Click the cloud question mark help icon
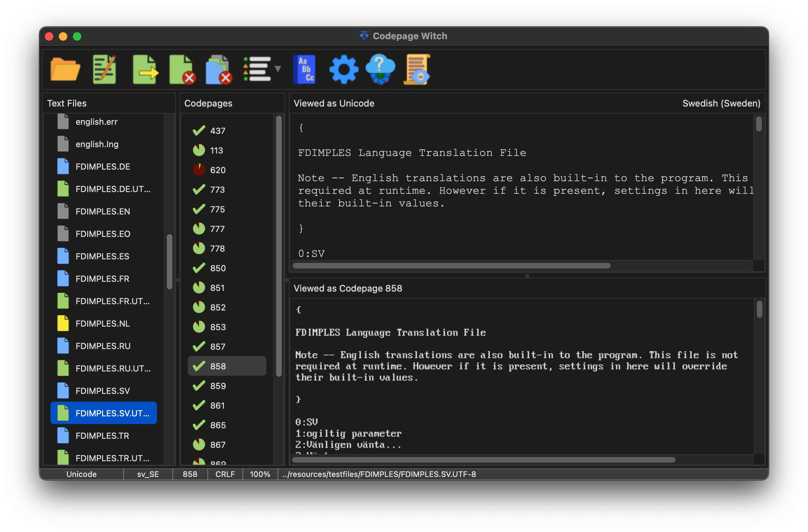Viewport: 808px width, 532px height. 380,69
